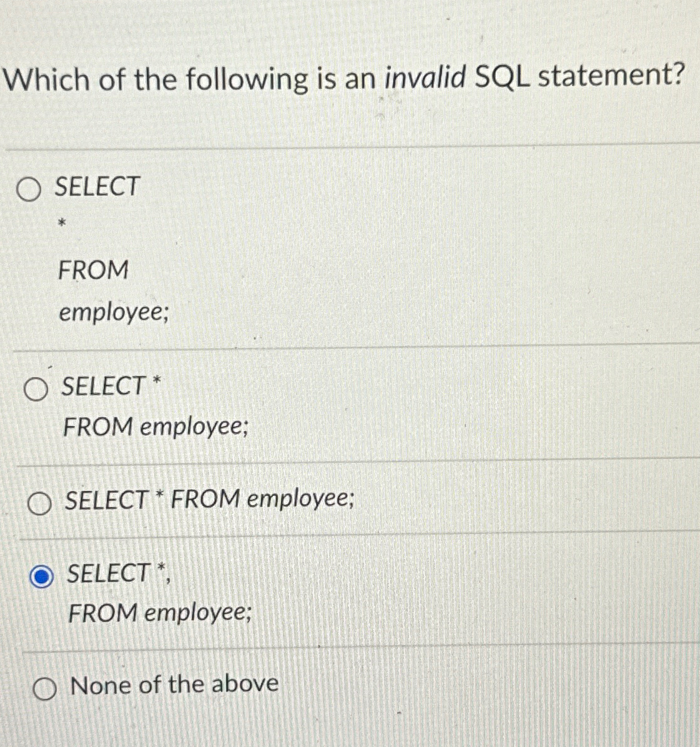Viewport: 700px width, 747px height.
Task: Choose the radio for two-line SELECT * without comma
Action: pos(36,389)
